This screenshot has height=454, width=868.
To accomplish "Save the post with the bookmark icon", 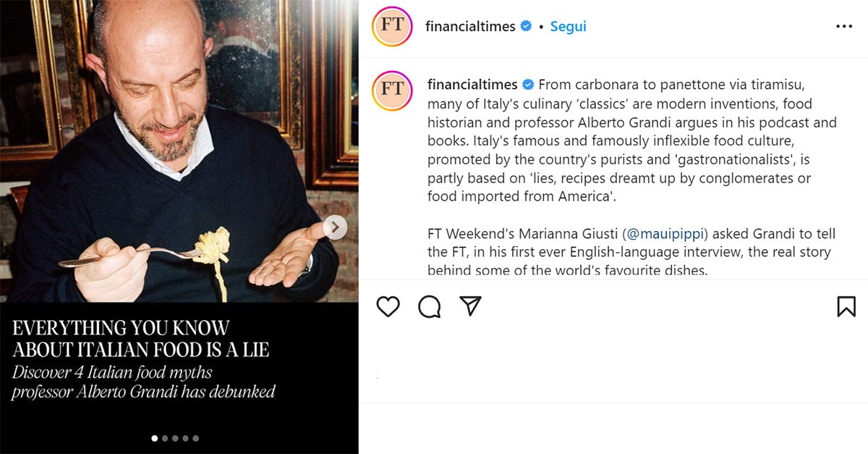I will pyautogui.click(x=846, y=306).
